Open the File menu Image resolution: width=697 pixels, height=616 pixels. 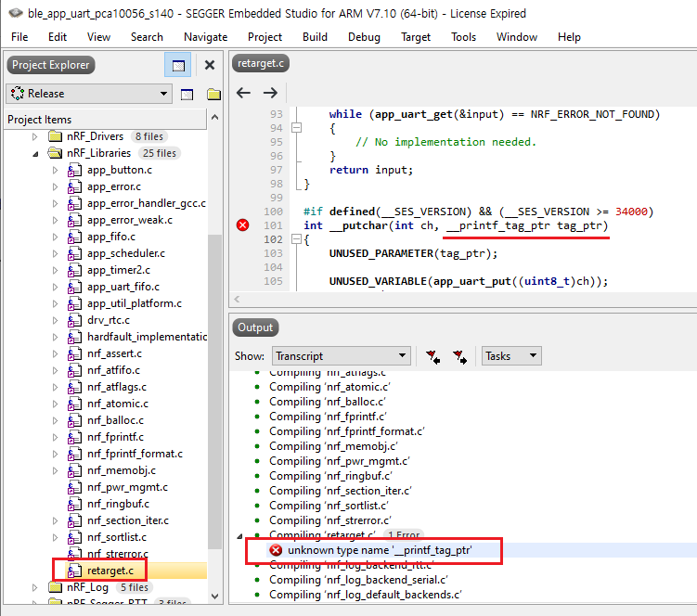pos(19,37)
